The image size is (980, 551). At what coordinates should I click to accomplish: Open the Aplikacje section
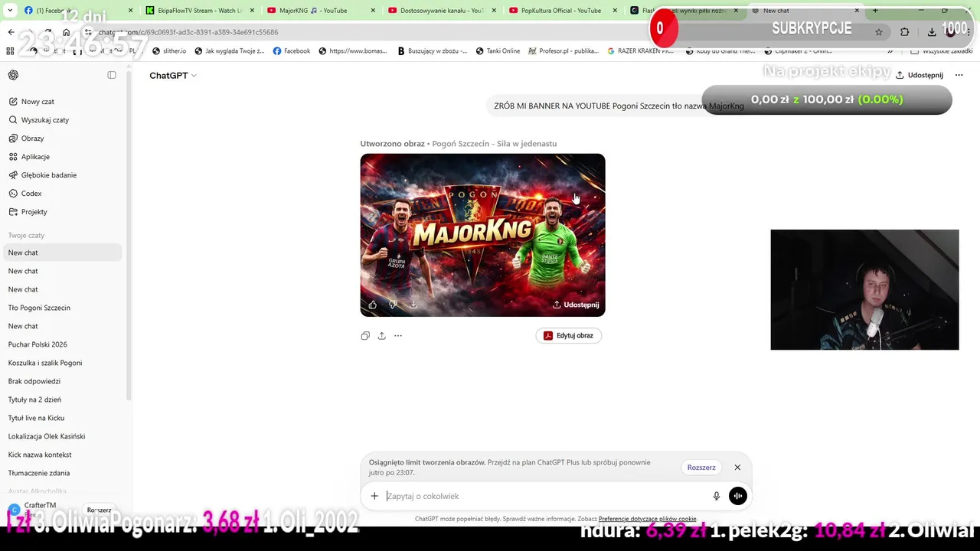tap(64, 156)
